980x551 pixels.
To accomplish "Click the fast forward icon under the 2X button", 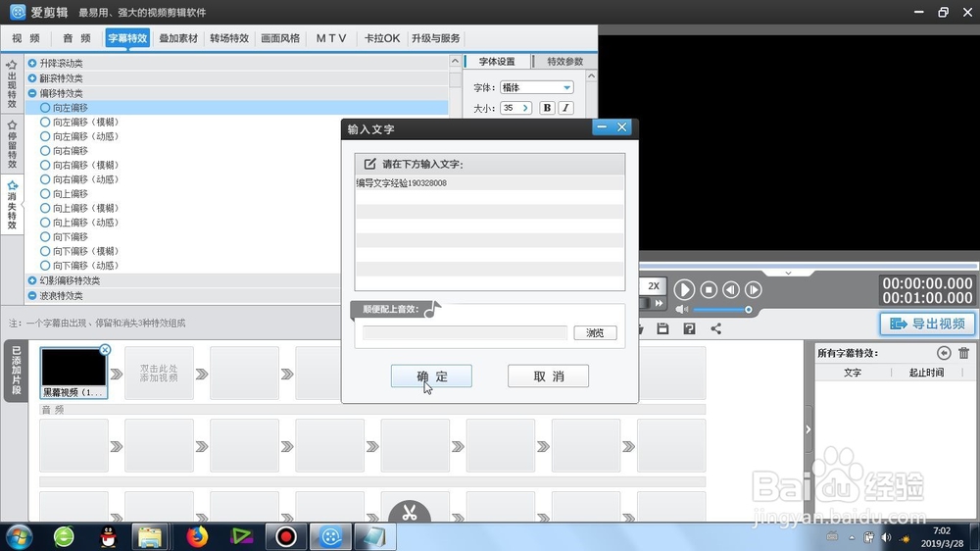I will (x=659, y=303).
